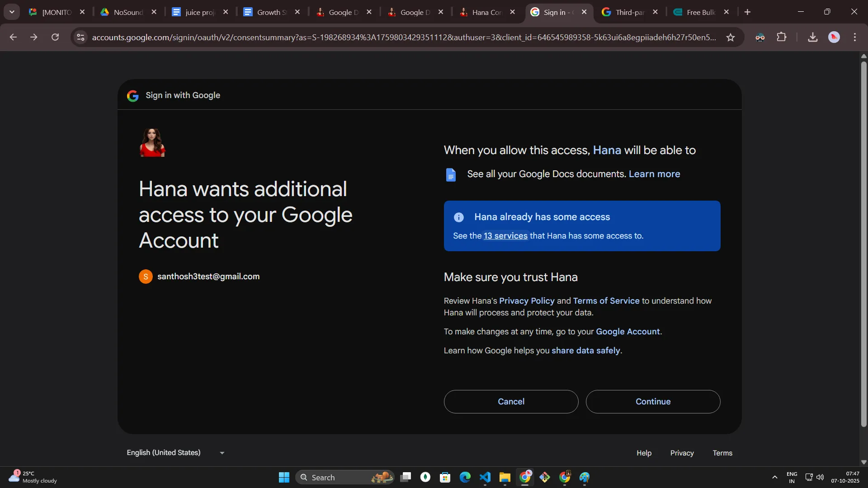Open English (United States) language dropdown
This screenshot has height=488, width=868.
click(x=175, y=453)
